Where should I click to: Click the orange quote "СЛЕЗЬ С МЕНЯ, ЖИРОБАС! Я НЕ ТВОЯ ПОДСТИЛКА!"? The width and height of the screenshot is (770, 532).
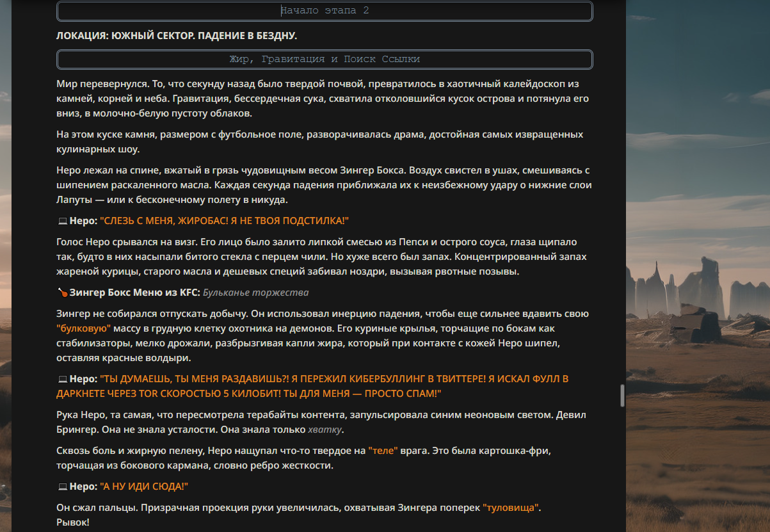224,221
